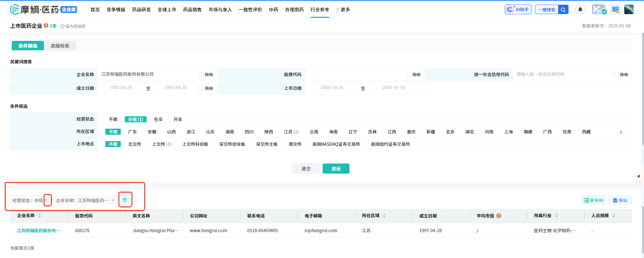Open the 竞争情报 menu
The height and width of the screenshot is (258, 644).
pyautogui.click(x=116, y=10)
